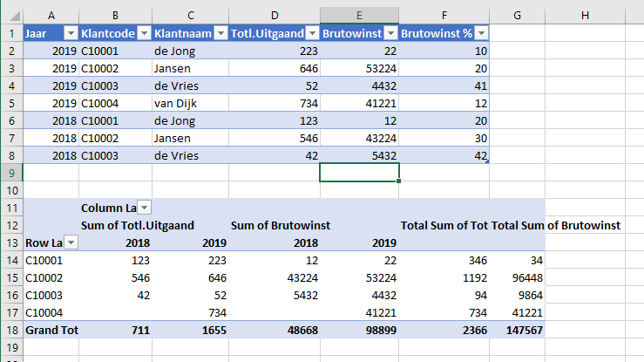Open the Brutowinst filter dropdown
Viewport: 644px width, 362px height.
391,33
